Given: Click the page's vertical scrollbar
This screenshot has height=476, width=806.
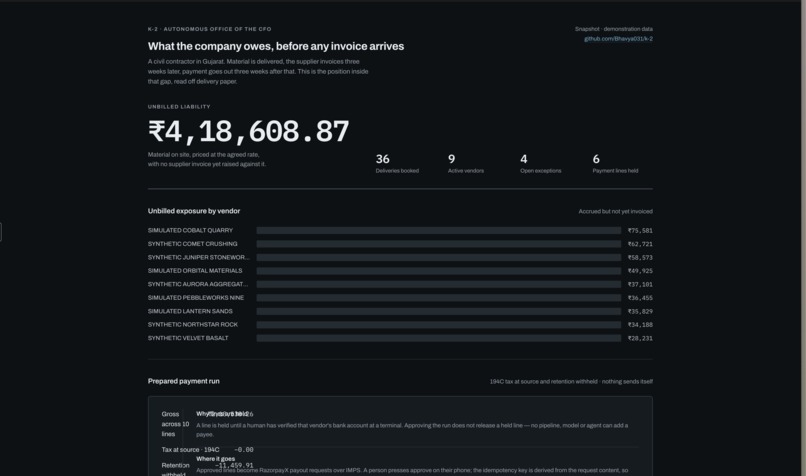Looking at the screenshot, I should tap(803, 238).
